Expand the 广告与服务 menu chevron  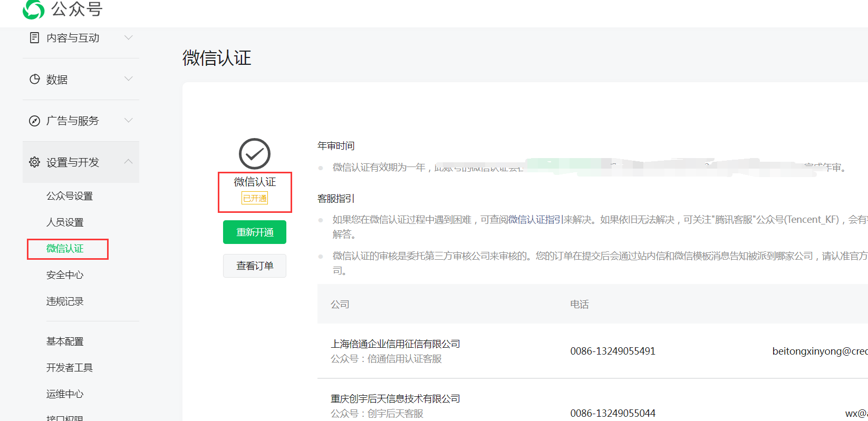click(128, 121)
